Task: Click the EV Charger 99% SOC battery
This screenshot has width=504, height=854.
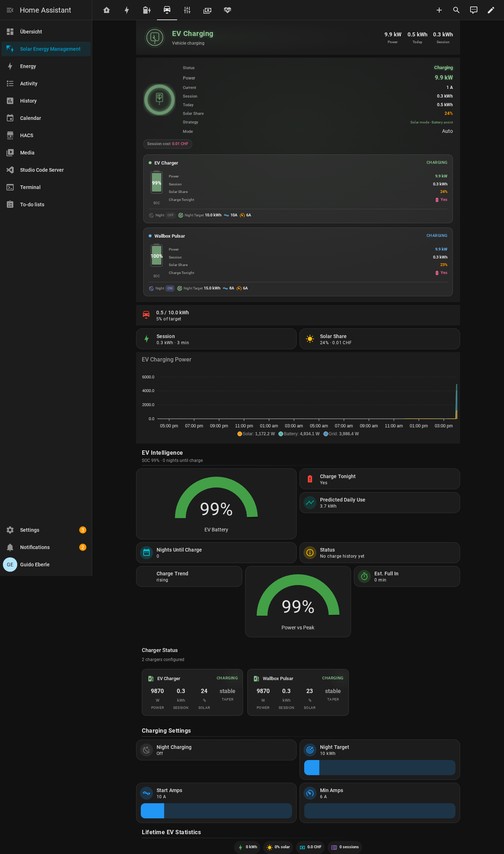Action: (x=157, y=183)
